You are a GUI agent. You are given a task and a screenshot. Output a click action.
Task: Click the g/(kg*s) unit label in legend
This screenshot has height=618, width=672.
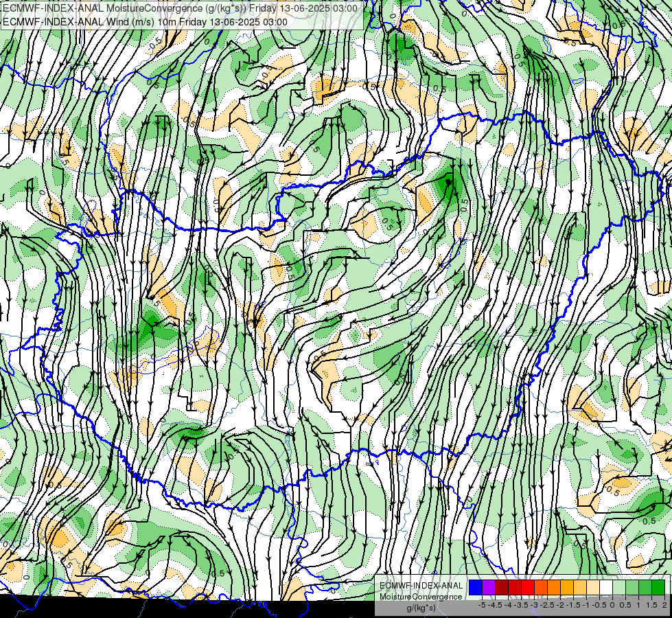point(421,608)
